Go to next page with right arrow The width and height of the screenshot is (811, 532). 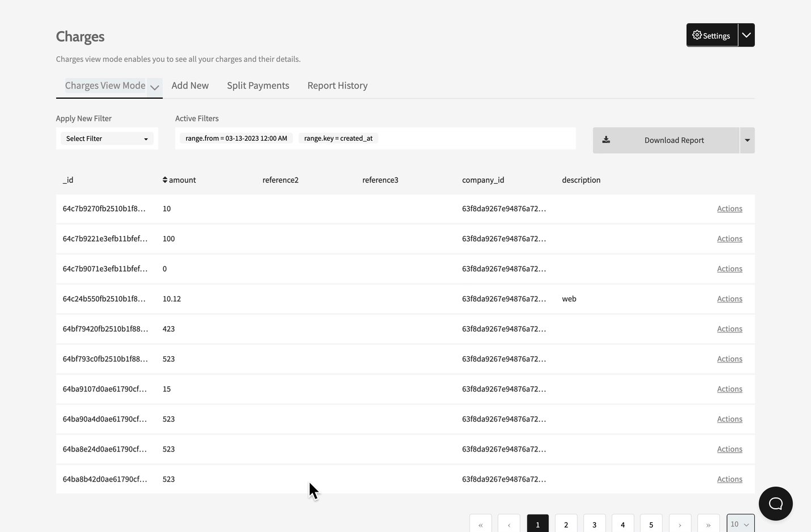[x=680, y=525]
